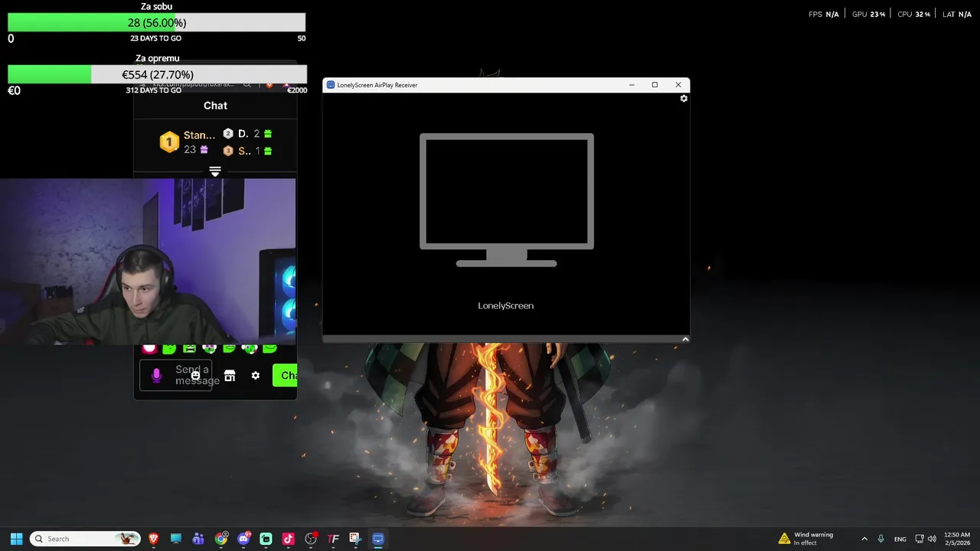Click the green gift icon beside S..

coord(267,151)
